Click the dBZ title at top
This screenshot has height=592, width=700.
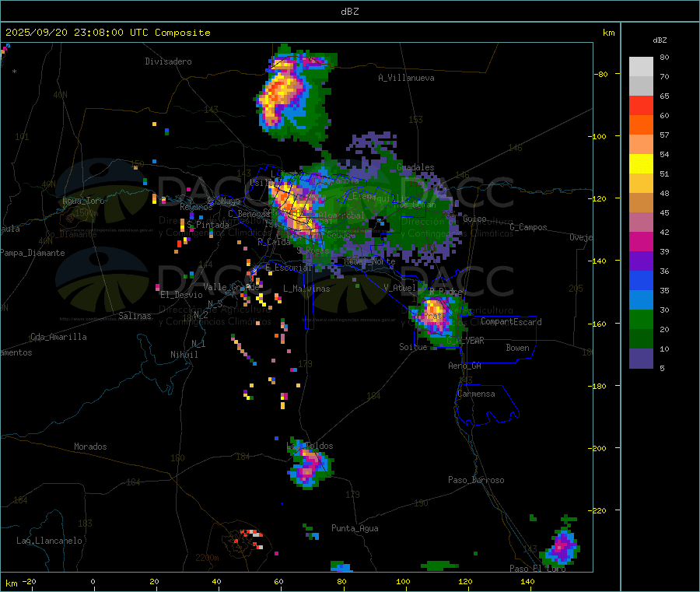point(349,12)
